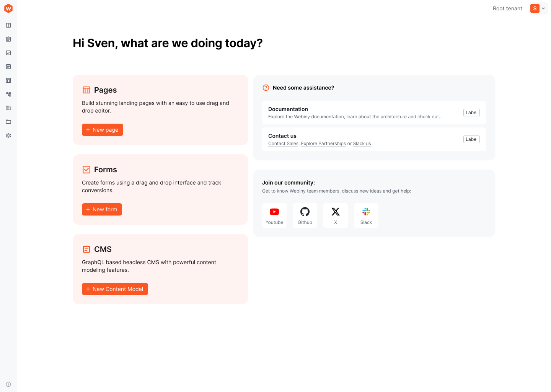The width and height of the screenshot is (551, 392).
Task: Click the Tenant Manager building icon
Action: [8, 108]
